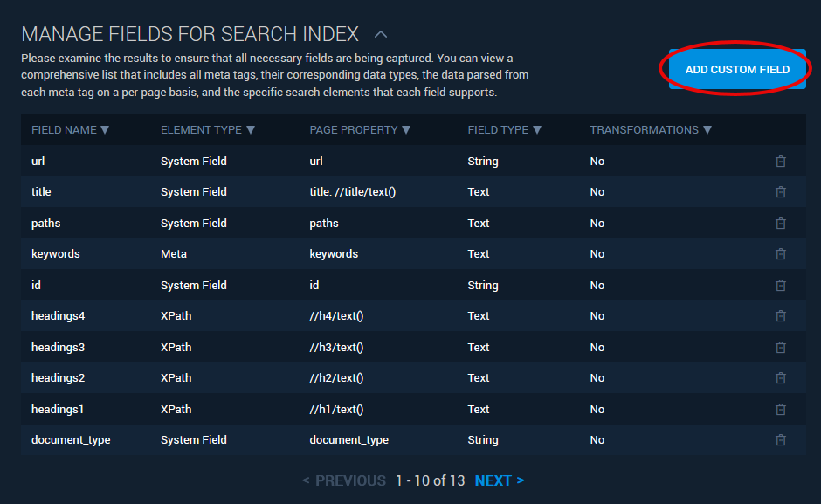Click trash icon for title field
This screenshot has height=504, width=821.
[780, 192]
